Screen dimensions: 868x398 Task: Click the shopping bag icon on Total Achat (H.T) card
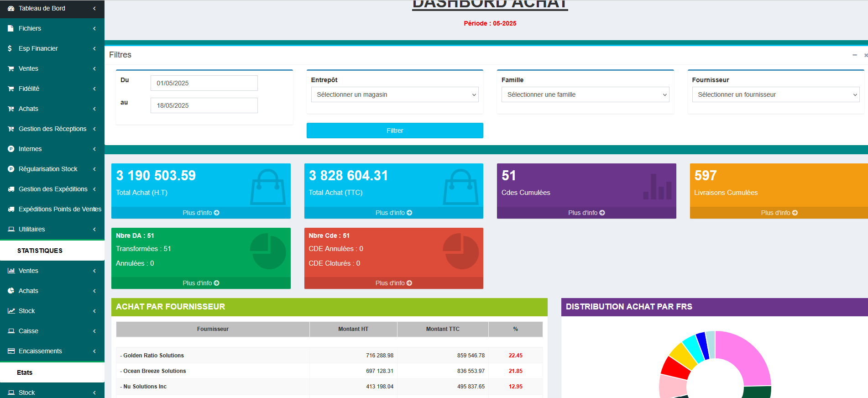(267, 187)
